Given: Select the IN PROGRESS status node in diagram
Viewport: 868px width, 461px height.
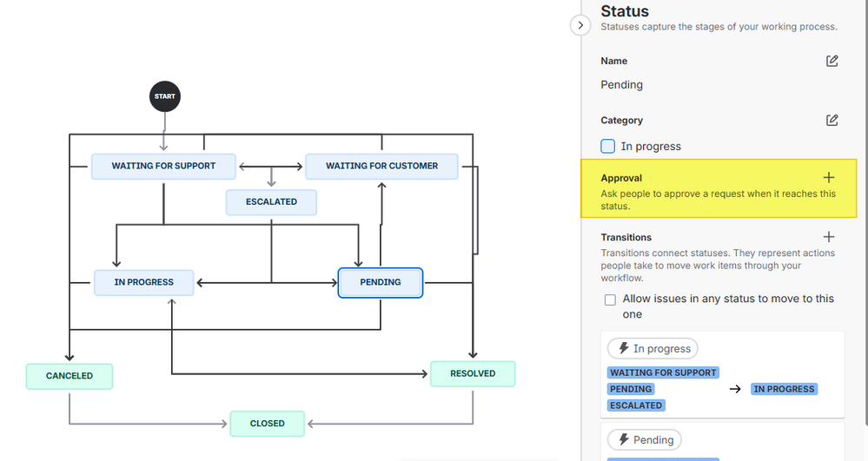Looking at the screenshot, I should [x=144, y=282].
